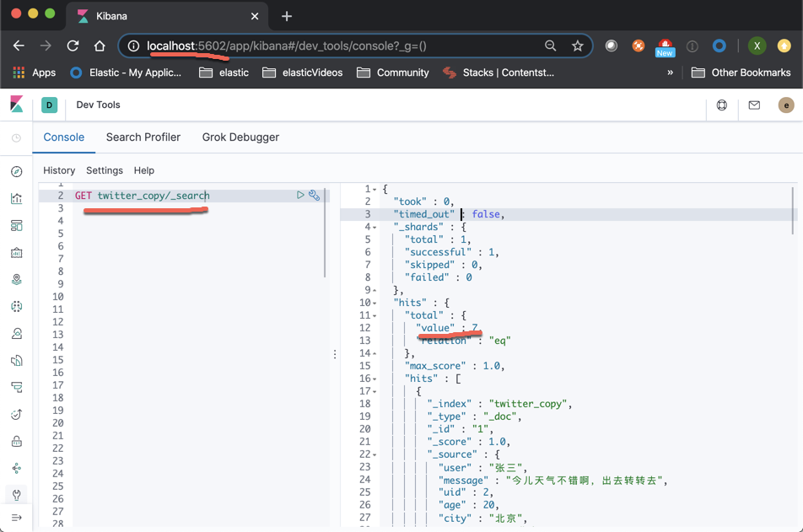Show hidden bookmarks with the chevron

coord(670,73)
